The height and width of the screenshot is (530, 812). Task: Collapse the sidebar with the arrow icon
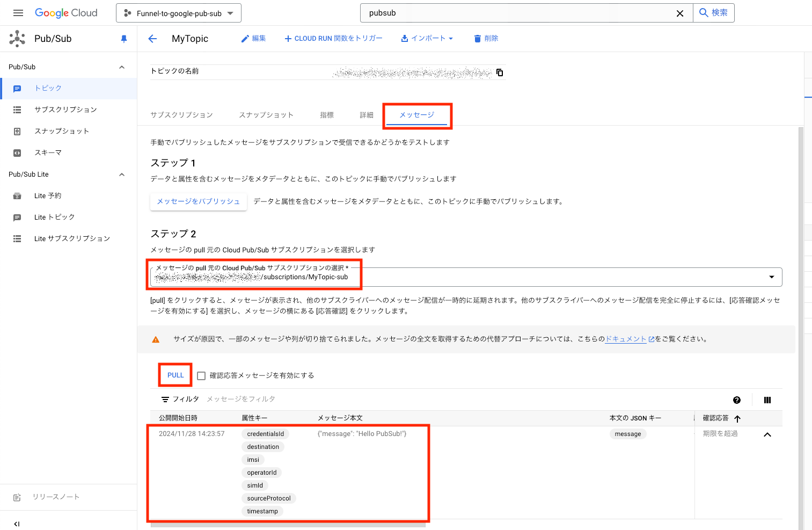click(17, 524)
